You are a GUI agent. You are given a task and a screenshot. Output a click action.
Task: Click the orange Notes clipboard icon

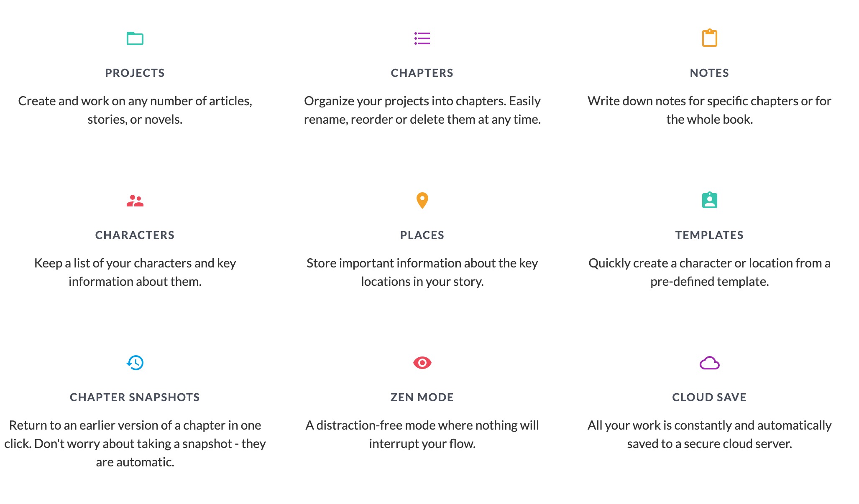pos(709,38)
